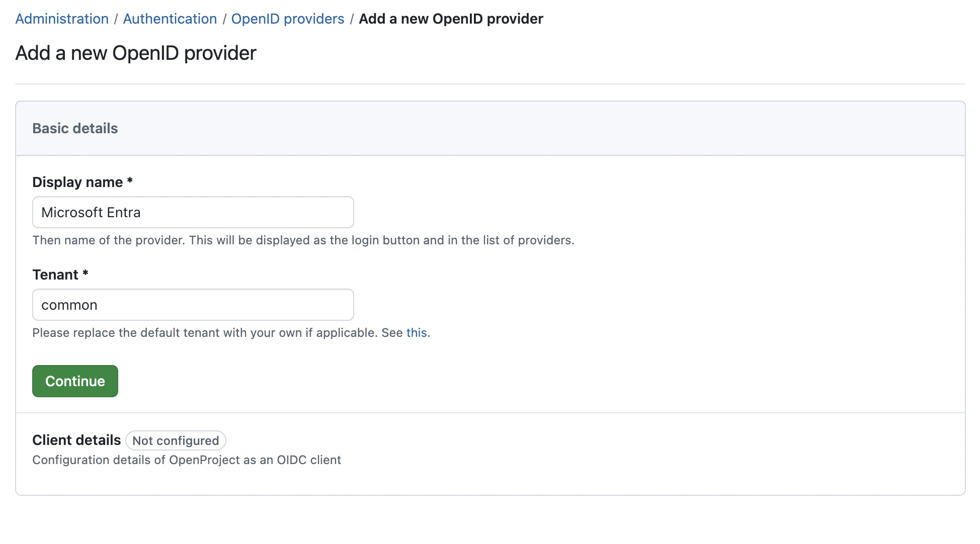The width and height of the screenshot is (980, 544).
Task: Click the OIDC client configuration description text
Action: (x=187, y=460)
